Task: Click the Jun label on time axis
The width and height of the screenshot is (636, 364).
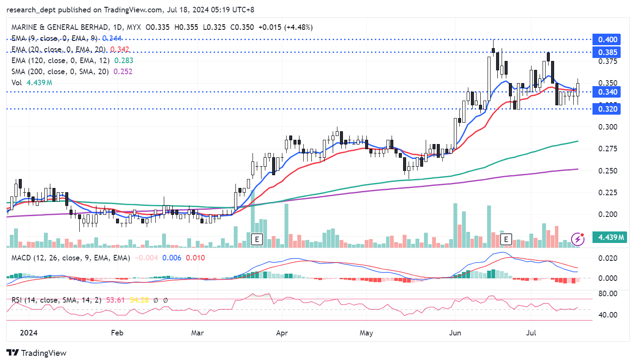Action: [455, 333]
